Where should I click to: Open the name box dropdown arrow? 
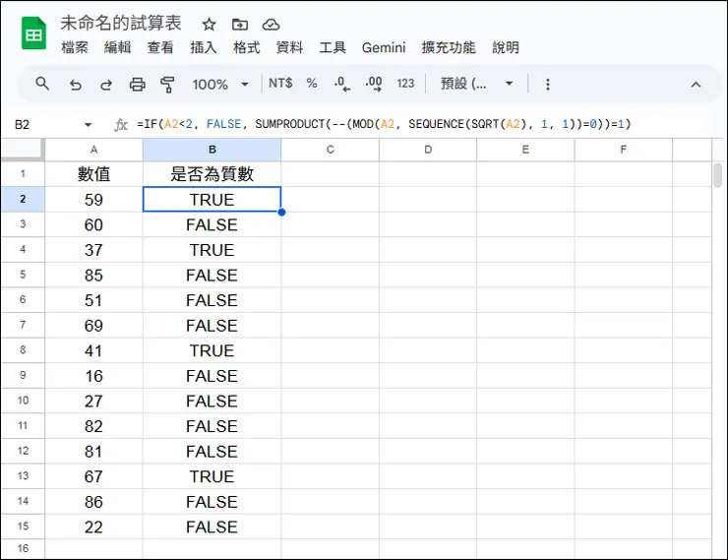pyautogui.click(x=88, y=124)
